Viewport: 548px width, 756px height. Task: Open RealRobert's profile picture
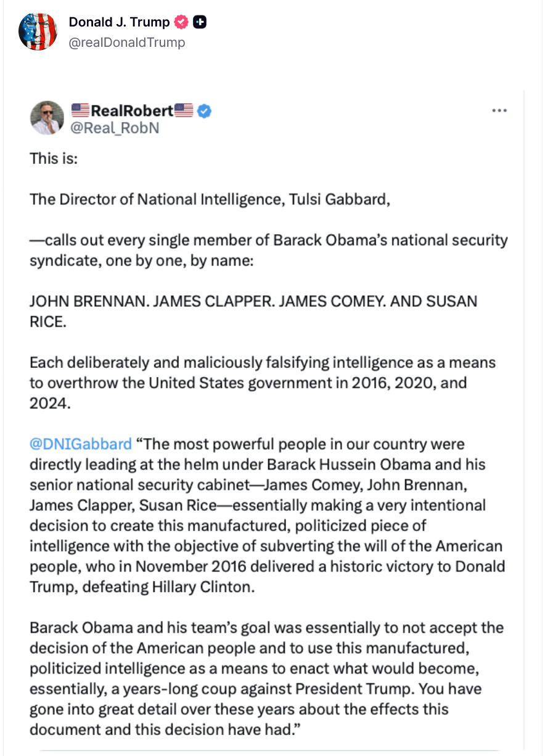pos(47,118)
